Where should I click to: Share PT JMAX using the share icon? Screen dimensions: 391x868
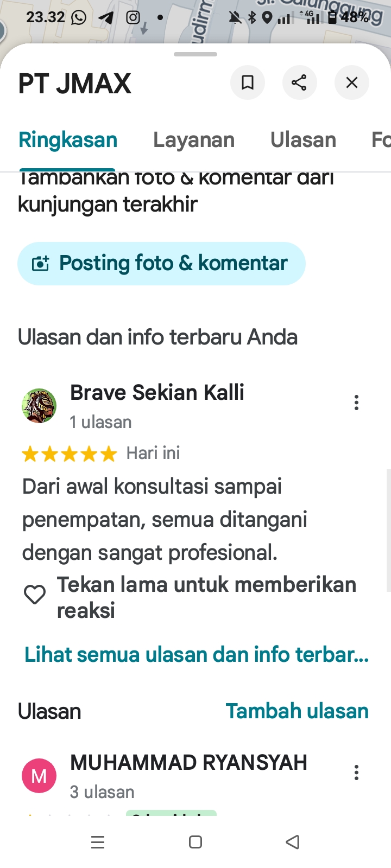coord(299,82)
